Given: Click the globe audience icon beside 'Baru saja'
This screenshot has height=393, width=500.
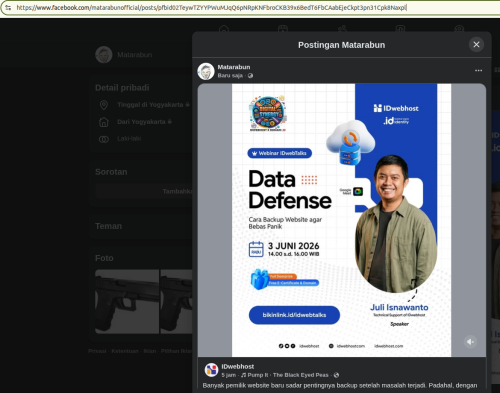Looking at the screenshot, I should pyautogui.click(x=250, y=76).
